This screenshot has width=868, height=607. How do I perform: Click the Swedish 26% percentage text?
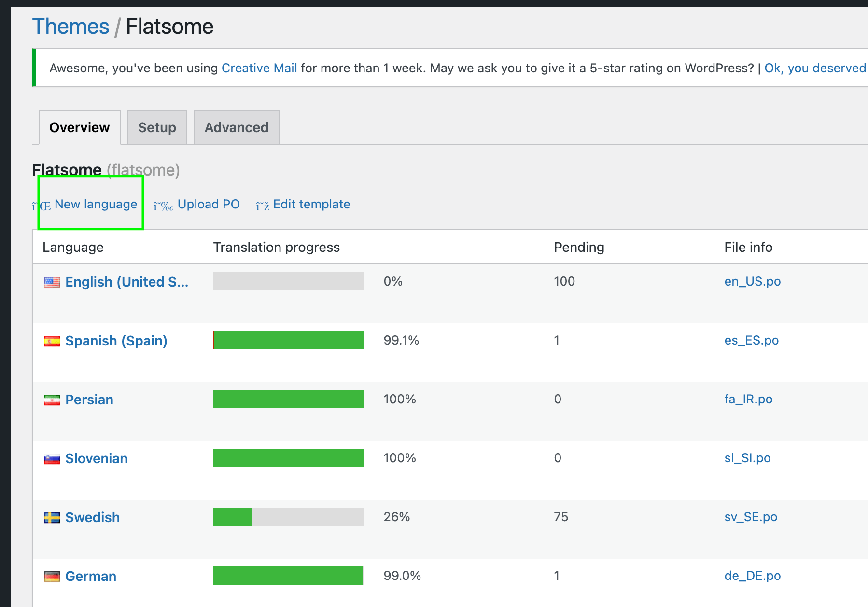pyautogui.click(x=397, y=517)
